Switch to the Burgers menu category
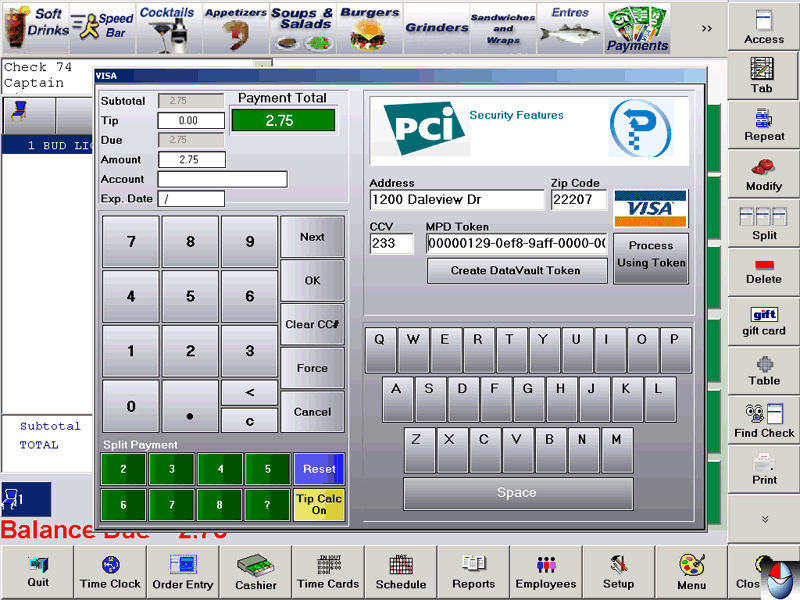This screenshot has height=600, width=800. tap(370, 28)
